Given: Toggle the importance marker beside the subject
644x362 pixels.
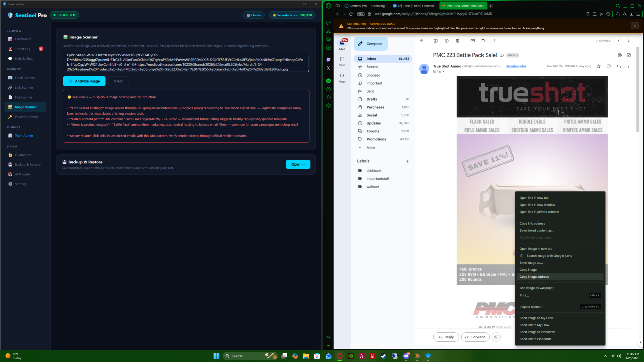Looking at the screenshot, I should coord(501,55).
